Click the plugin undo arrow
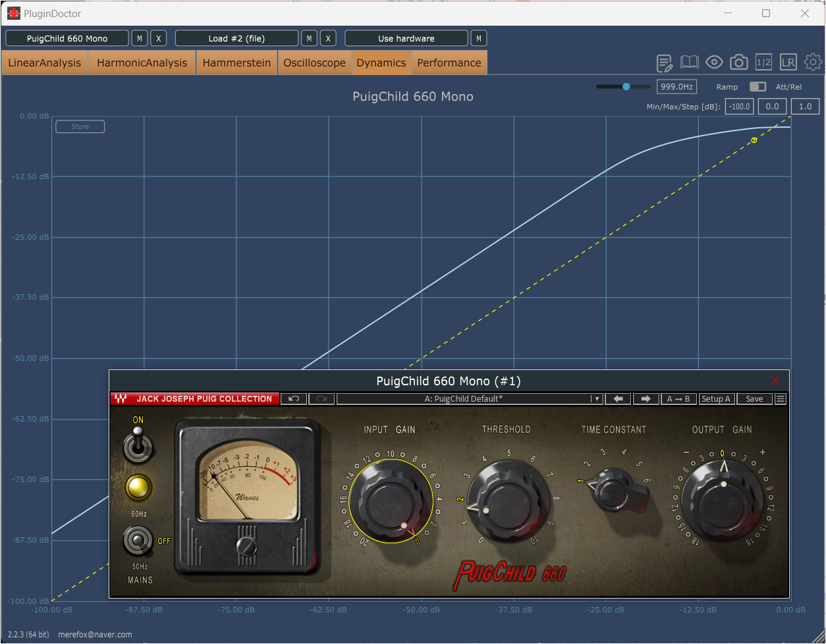 tap(294, 399)
